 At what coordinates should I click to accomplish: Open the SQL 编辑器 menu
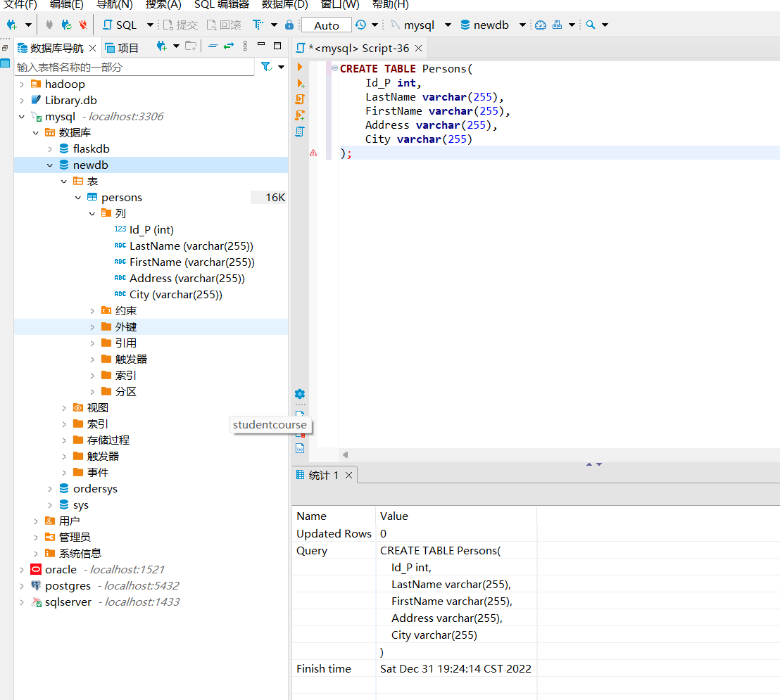point(221,4)
